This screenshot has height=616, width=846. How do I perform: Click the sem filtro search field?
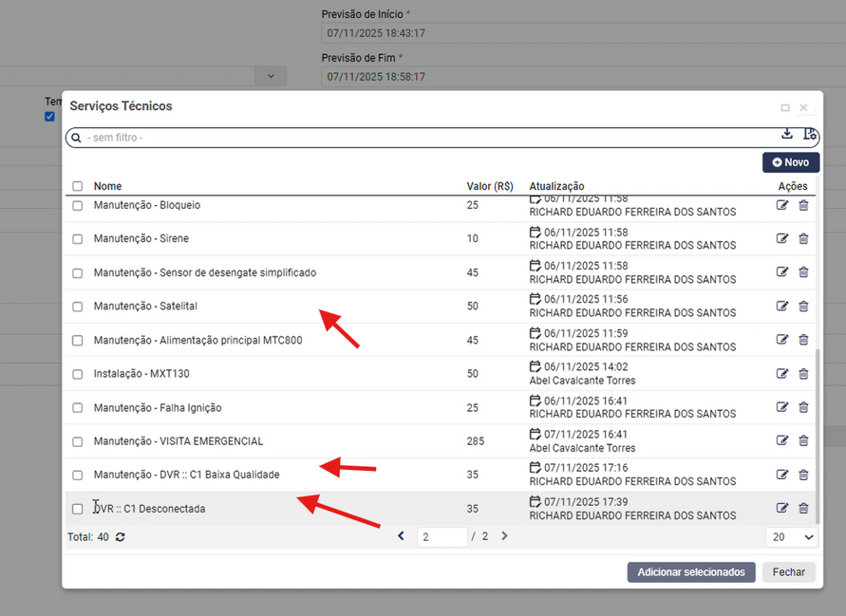(427, 138)
